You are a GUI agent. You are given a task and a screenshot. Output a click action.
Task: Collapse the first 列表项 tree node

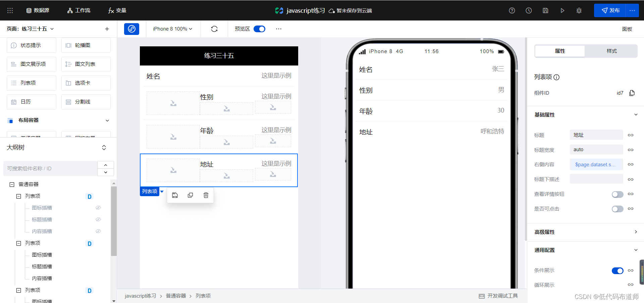pyautogui.click(x=18, y=196)
